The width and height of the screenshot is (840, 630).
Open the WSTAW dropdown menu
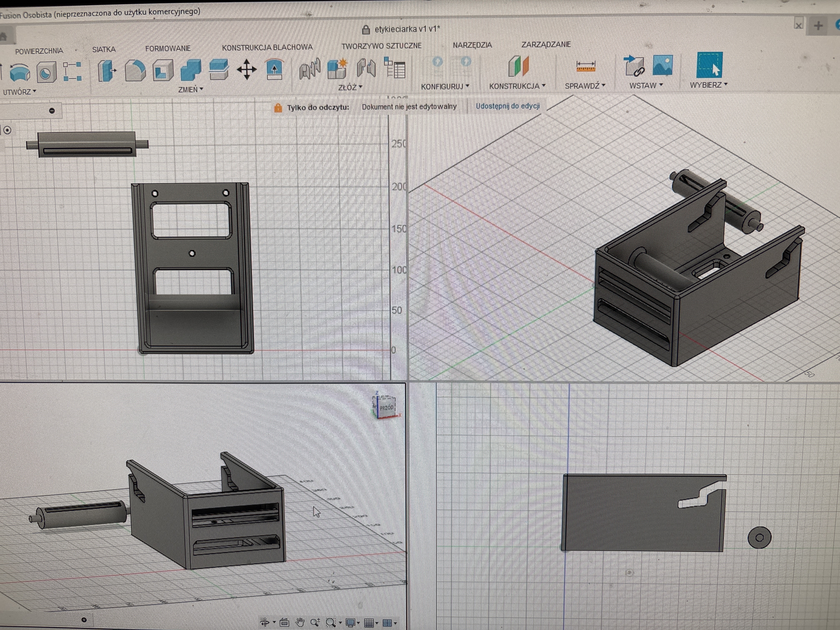point(646,85)
